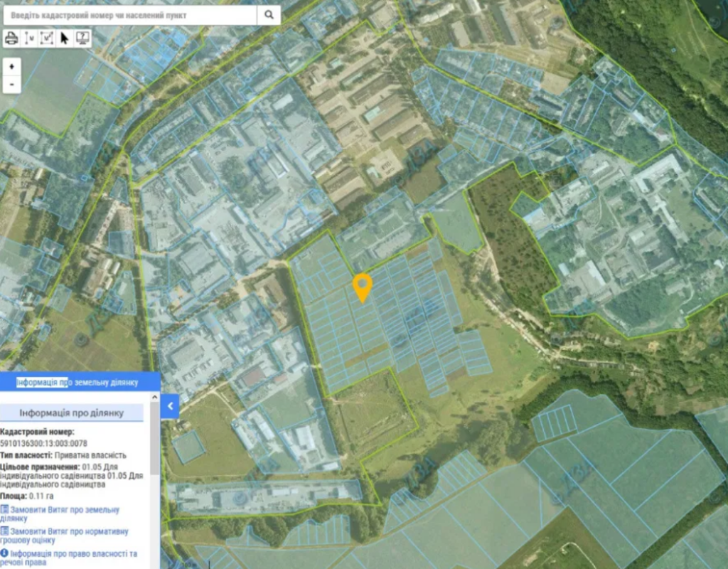Zoom in with the plus button
The width and height of the screenshot is (728, 569).
pyautogui.click(x=11, y=66)
